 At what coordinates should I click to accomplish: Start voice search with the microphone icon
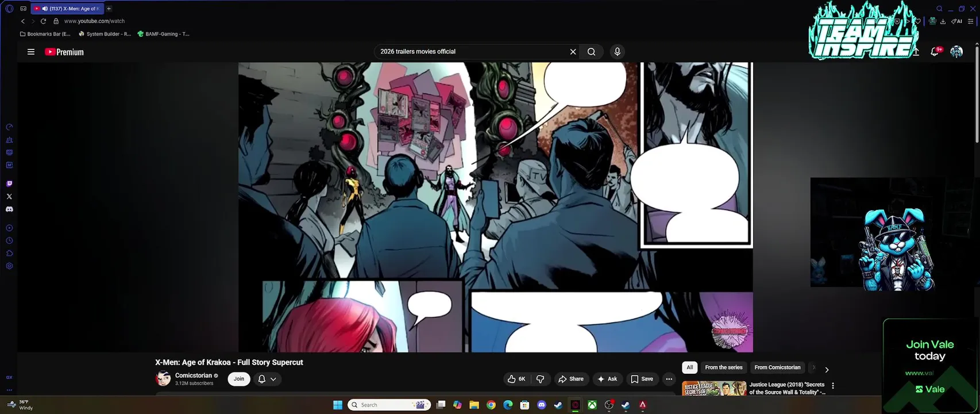click(618, 52)
